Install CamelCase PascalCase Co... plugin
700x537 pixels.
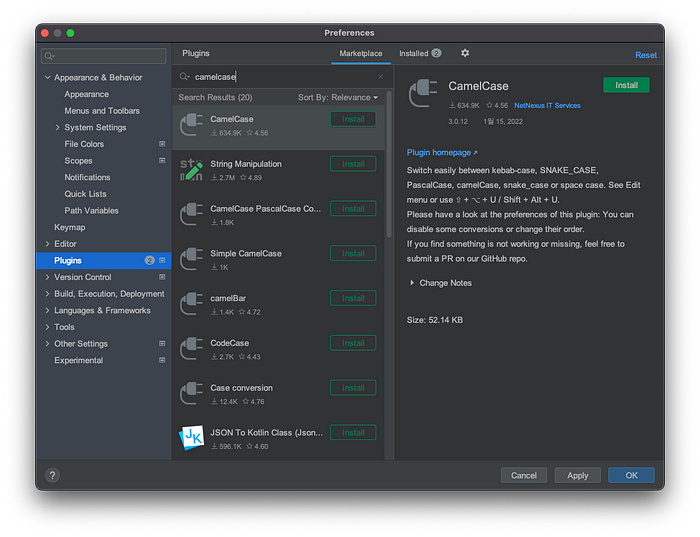[353, 208]
